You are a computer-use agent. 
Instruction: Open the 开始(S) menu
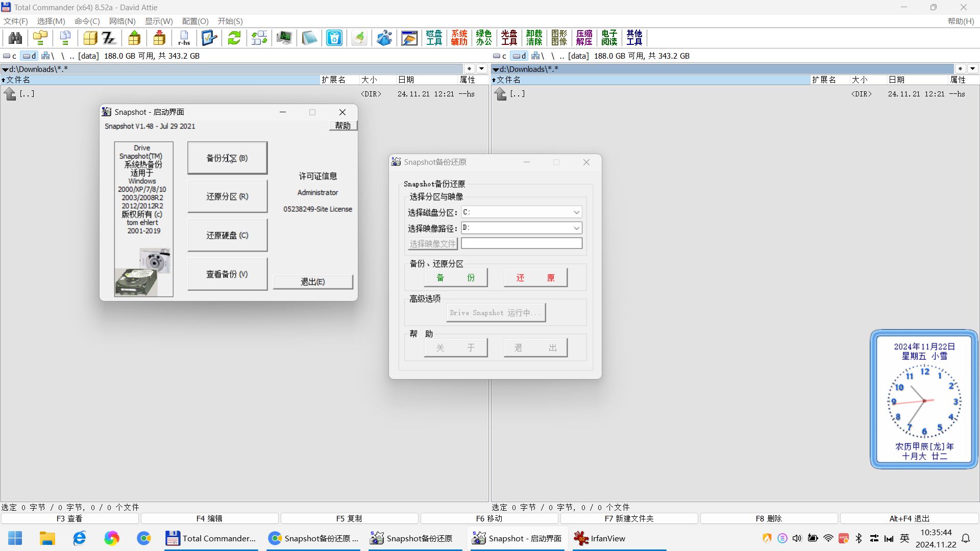(x=230, y=21)
